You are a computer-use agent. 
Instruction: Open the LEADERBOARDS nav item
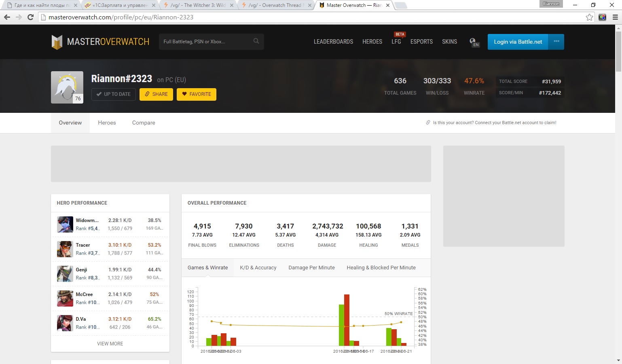pos(333,42)
